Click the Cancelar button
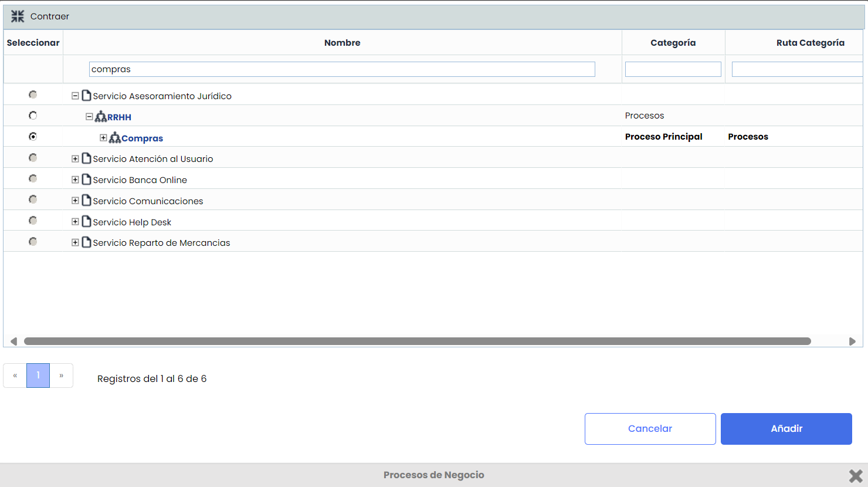The image size is (868, 487). (650, 429)
